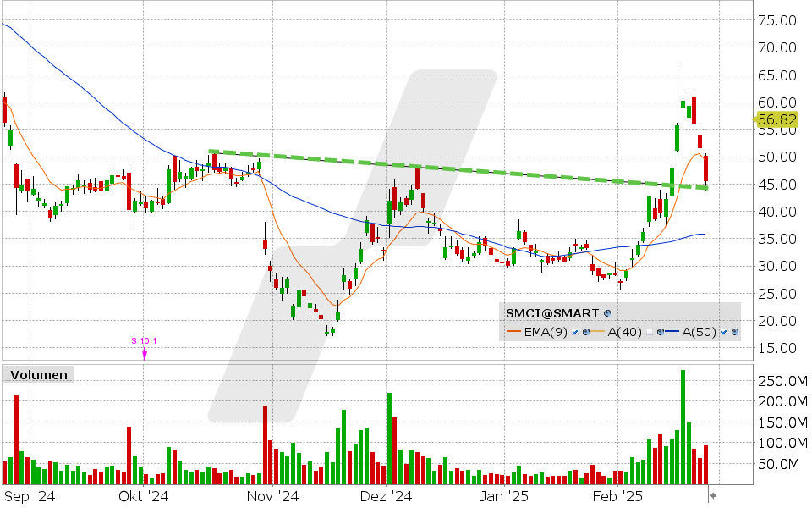This screenshot has width=812, height=508.
Task: Click the Feb '25 date label
Action: click(617, 497)
